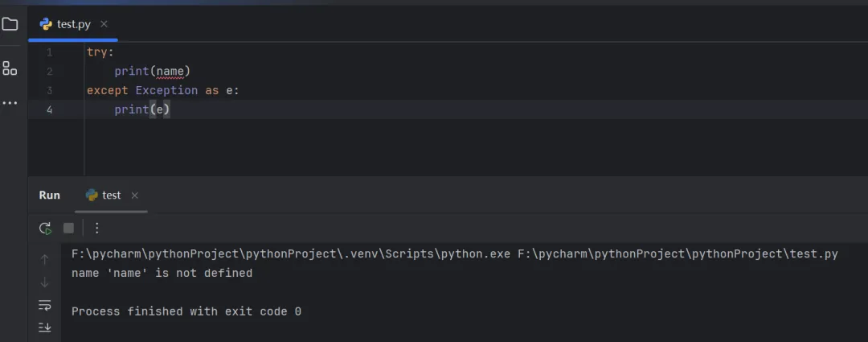868x342 pixels.
Task: Close the test run tab
Action: click(134, 195)
